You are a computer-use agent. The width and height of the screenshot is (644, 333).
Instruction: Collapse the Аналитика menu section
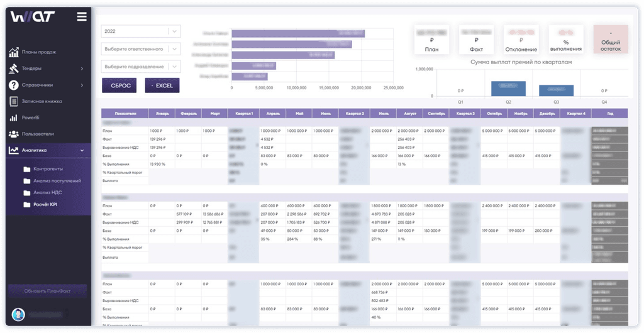[x=82, y=150]
